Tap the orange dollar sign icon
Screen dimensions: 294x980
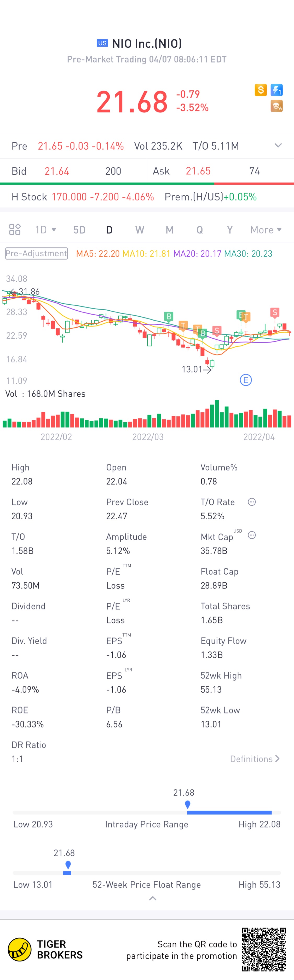(x=261, y=90)
